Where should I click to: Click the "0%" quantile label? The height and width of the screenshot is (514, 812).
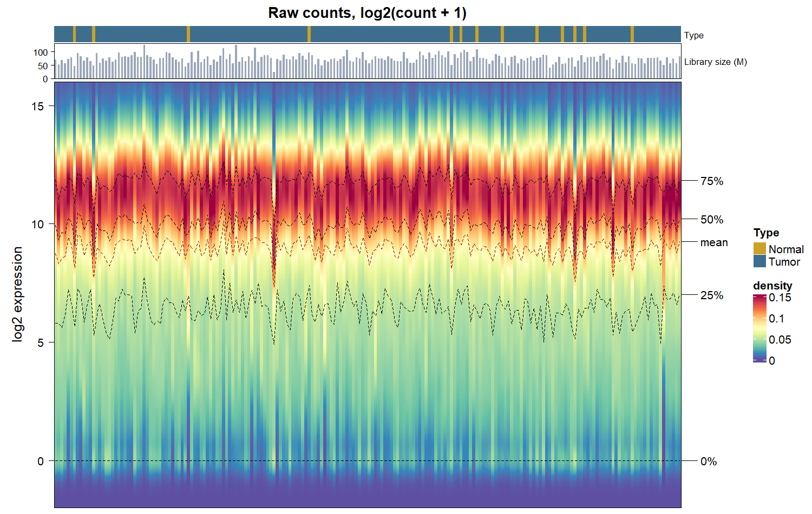709,462
